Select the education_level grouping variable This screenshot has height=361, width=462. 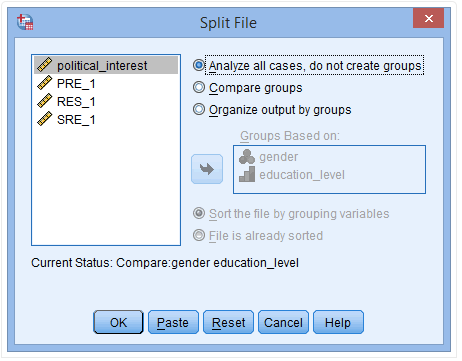(x=302, y=175)
